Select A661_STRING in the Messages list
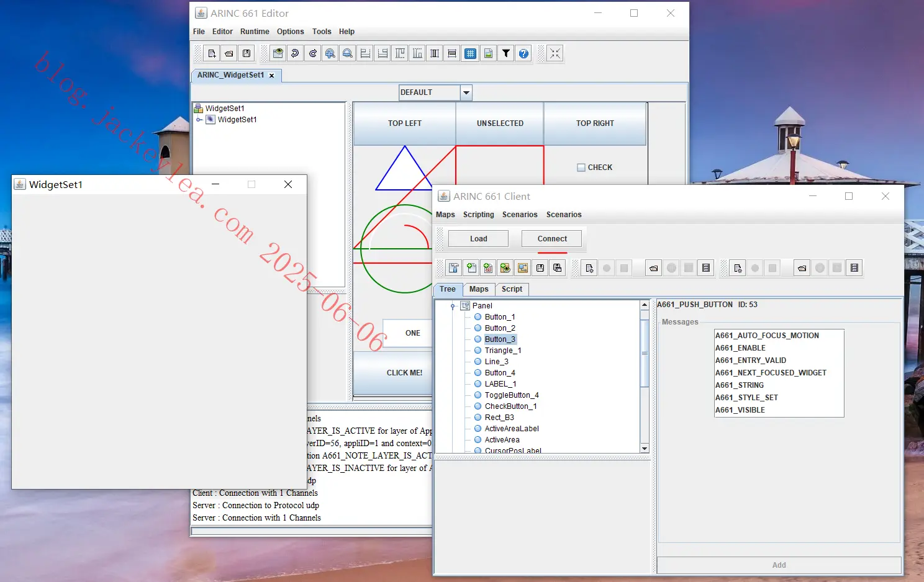This screenshot has width=924, height=582. 779,385
